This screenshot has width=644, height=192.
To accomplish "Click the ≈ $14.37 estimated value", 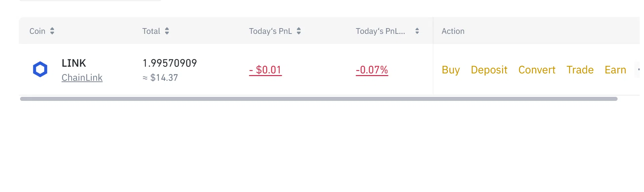I will coord(160,78).
